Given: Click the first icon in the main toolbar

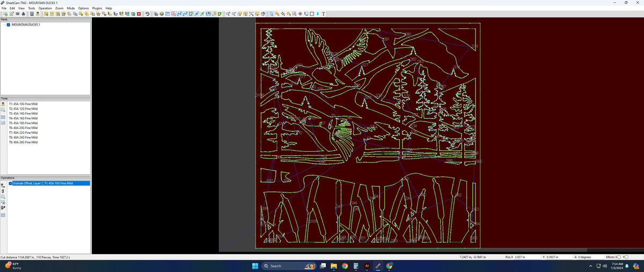Looking at the screenshot, I should tap(5, 14).
